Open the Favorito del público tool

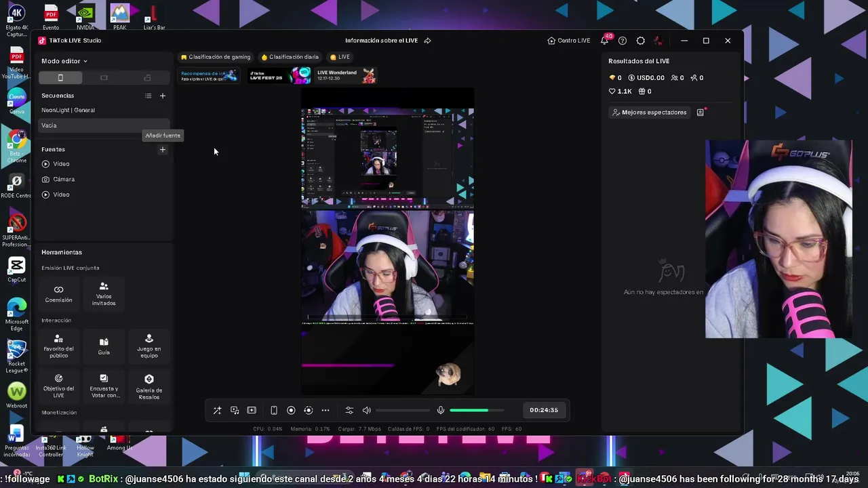pos(58,346)
